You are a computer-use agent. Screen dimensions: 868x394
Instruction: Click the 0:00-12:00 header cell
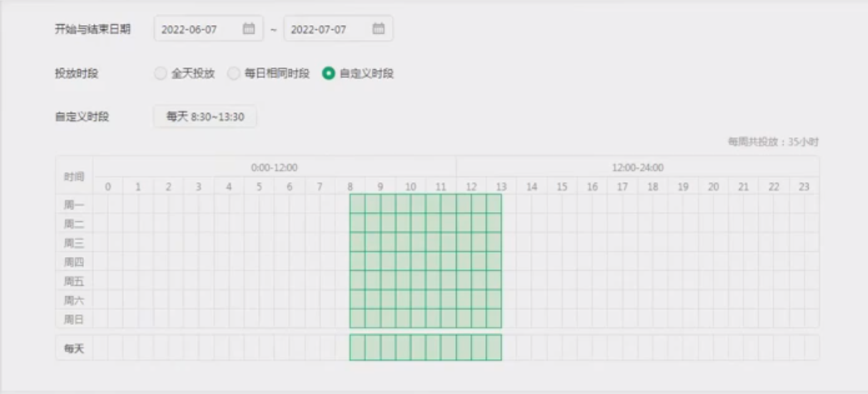(275, 167)
